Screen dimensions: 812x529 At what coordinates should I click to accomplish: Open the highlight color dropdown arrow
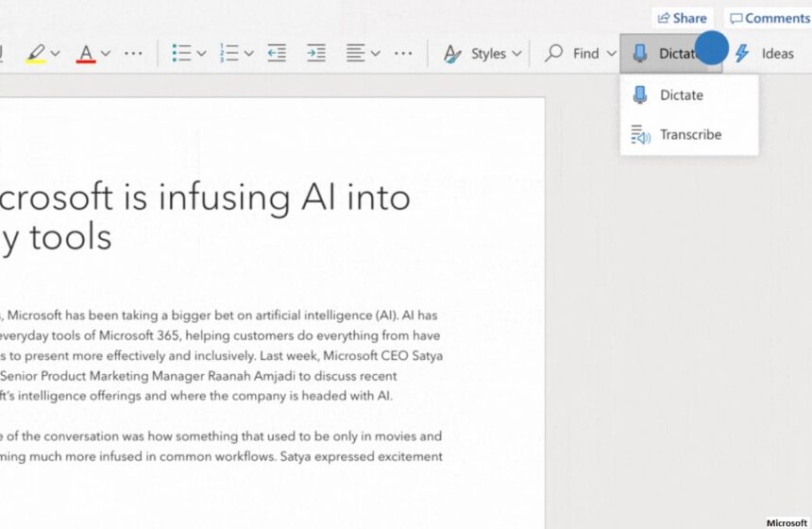point(56,53)
